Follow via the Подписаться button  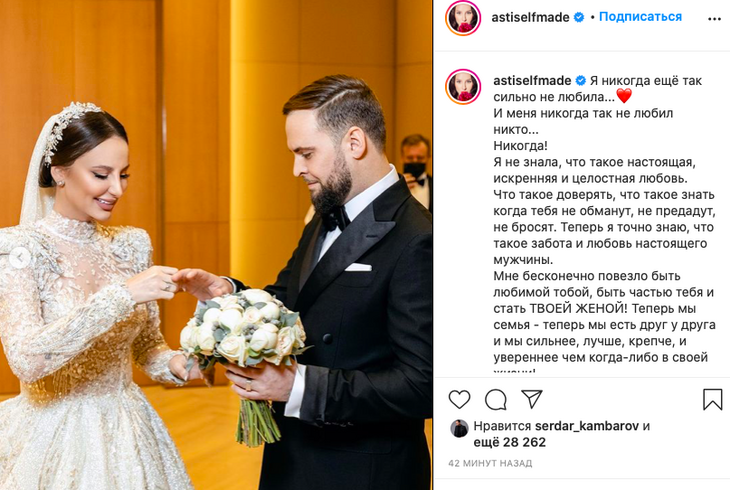[640, 17]
